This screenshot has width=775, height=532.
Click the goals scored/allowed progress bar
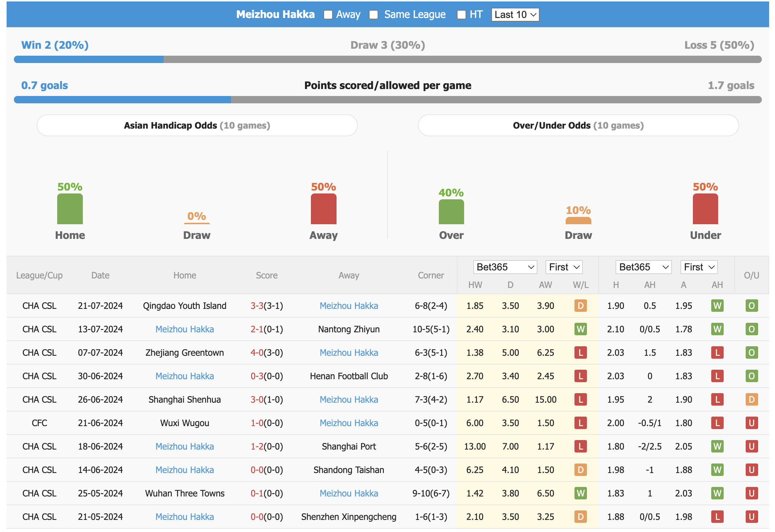(x=387, y=100)
